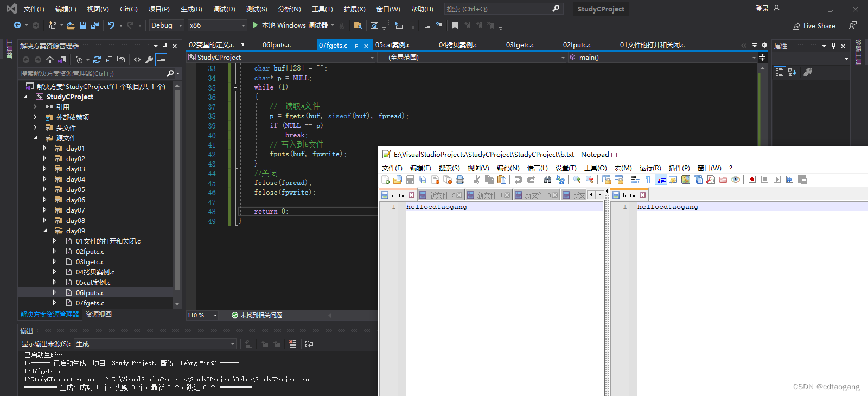The width and height of the screenshot is (868, 396).
Task: Open the 110 % editor zoom level control
Action: (202, 315)
